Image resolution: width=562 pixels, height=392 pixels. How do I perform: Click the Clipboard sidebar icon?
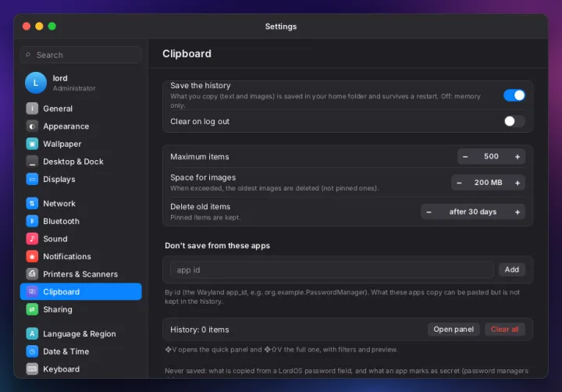point(32,291)
